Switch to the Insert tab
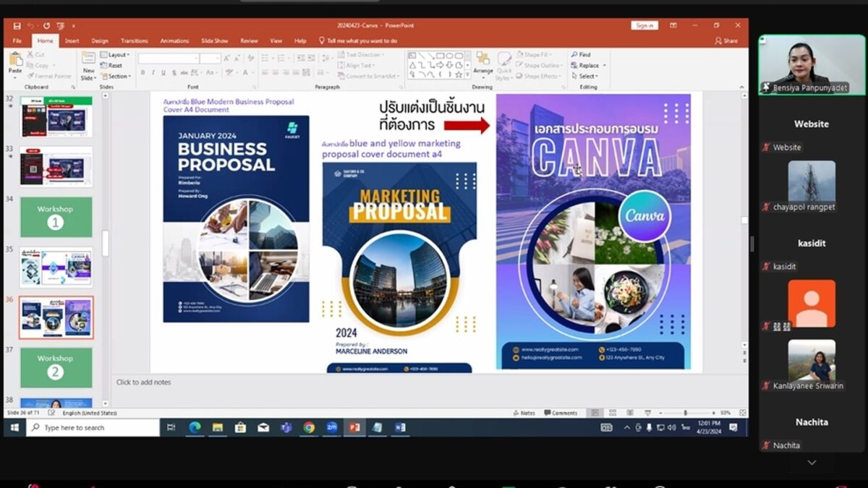Image resolution: width=868 pixels, height=488 pixels. (72, 41)
